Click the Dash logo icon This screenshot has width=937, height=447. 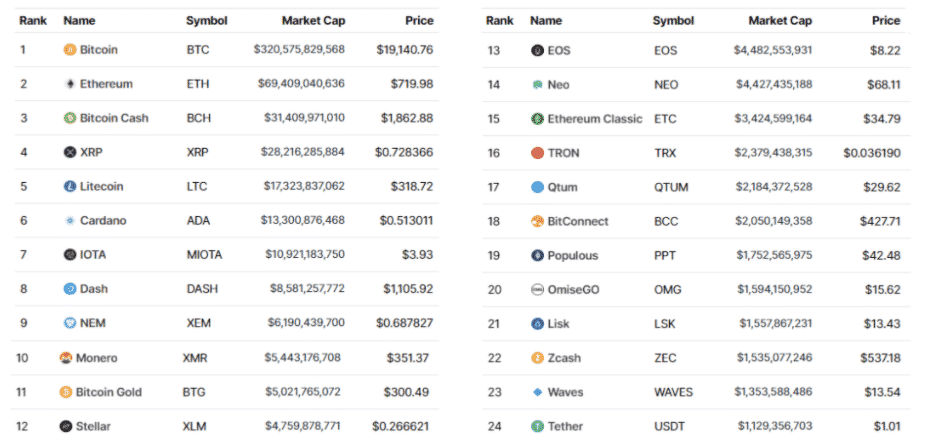(x=70, y=289)
